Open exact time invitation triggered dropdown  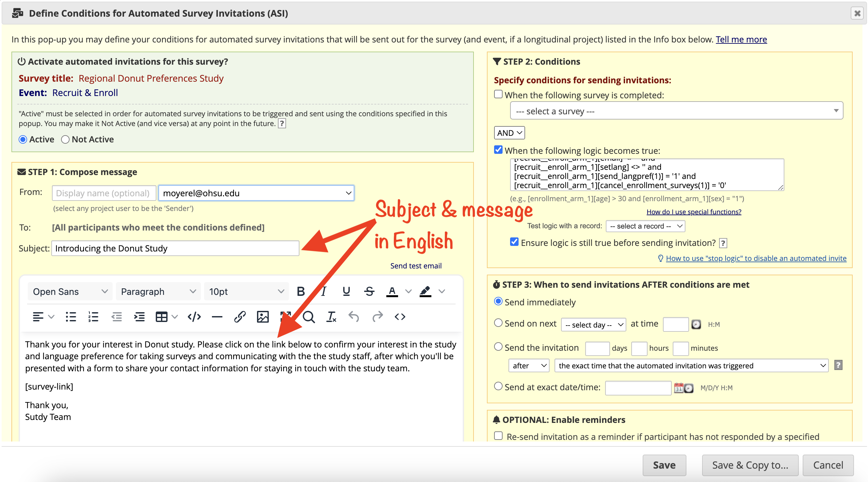pos(691,366)
